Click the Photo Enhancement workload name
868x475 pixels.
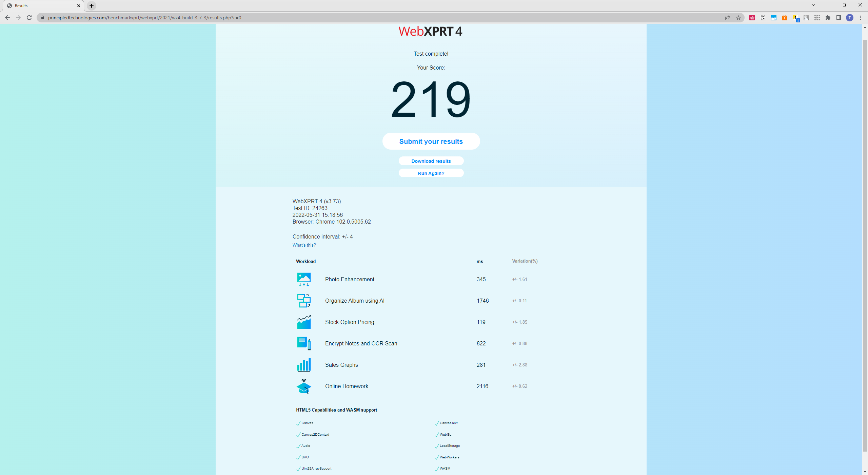(350, 279)
